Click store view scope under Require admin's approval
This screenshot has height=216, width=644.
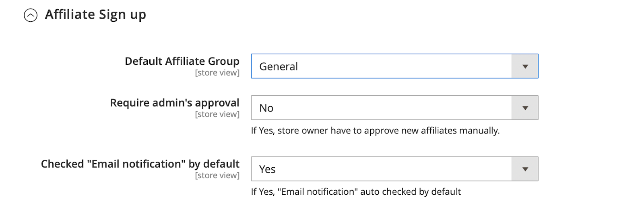217,114
